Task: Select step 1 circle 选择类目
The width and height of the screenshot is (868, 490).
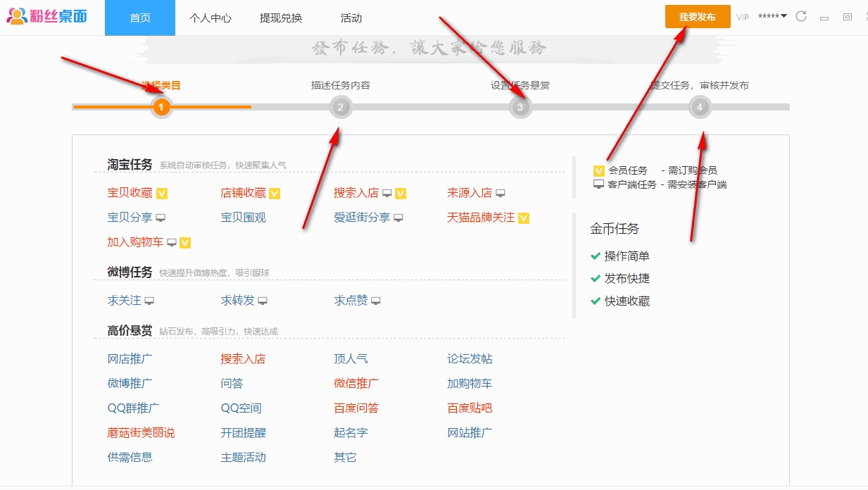Action: pos(161,107)
